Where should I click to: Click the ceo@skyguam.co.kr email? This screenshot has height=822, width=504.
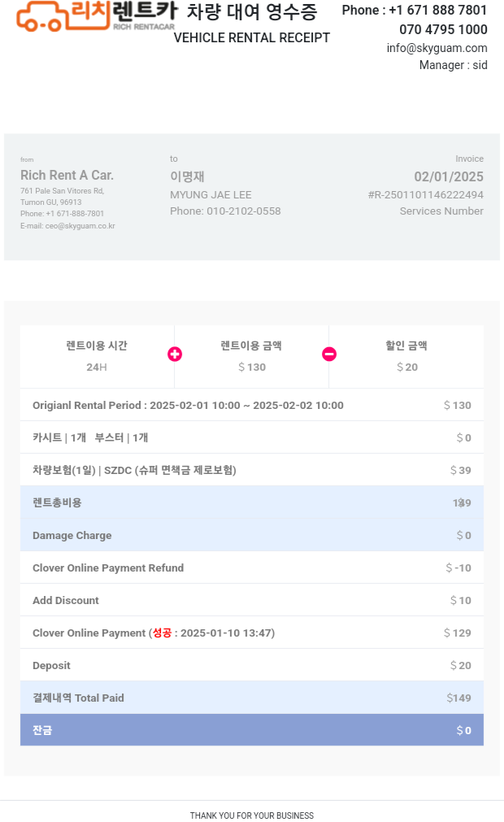(x=80, y=226)
